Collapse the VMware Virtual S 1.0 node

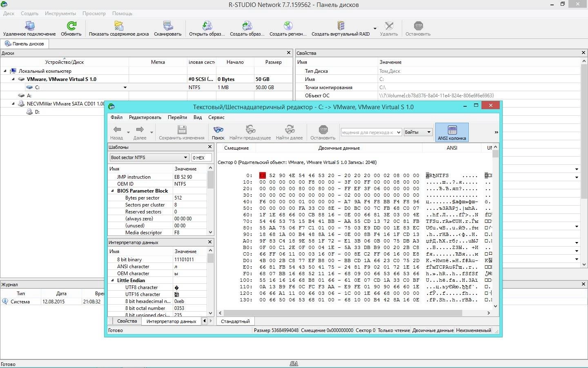click(x=13, y=79)
